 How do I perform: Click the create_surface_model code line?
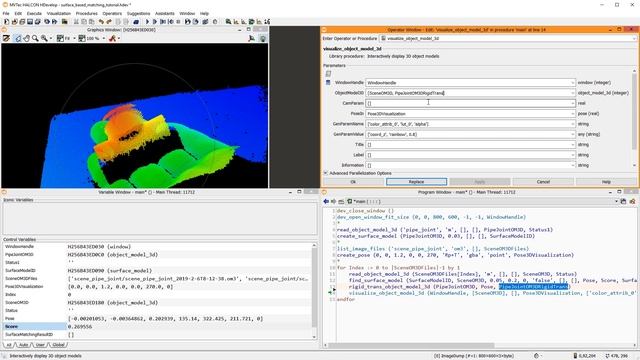click(x=436, y=236)
